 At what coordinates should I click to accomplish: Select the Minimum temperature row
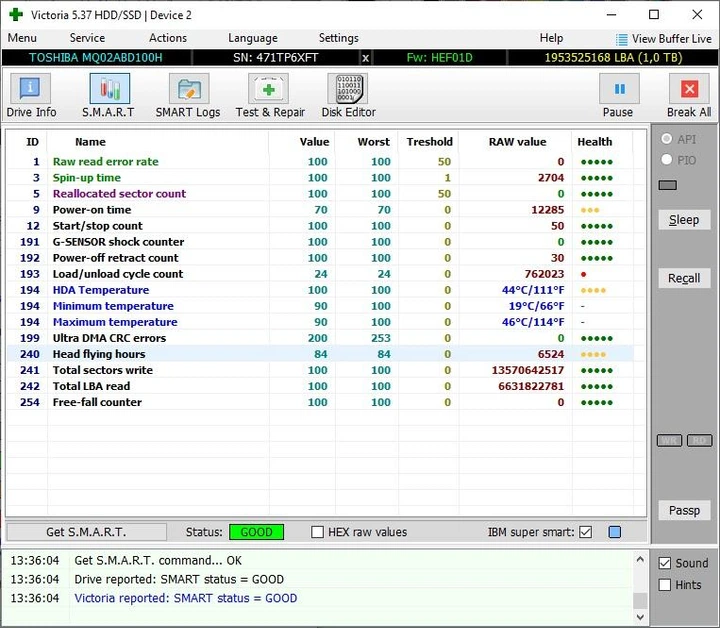[x=320, y=306]
